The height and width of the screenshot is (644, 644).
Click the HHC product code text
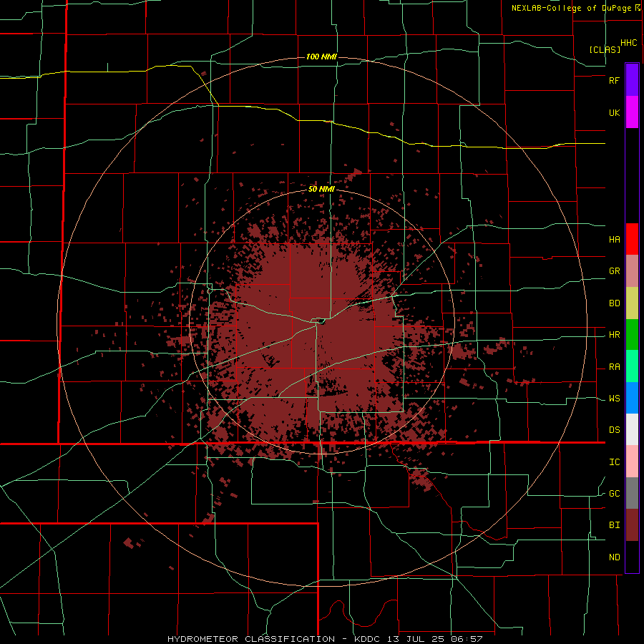628,43
